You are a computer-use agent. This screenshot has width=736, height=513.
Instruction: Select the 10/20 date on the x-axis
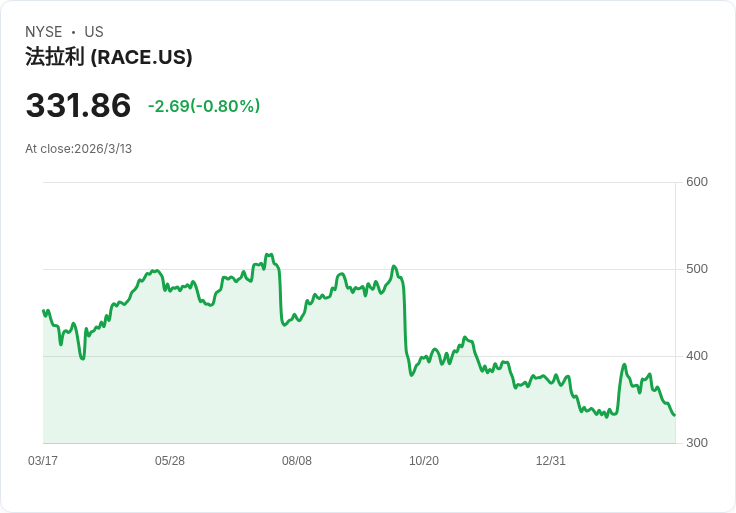(x=424, y=461)
